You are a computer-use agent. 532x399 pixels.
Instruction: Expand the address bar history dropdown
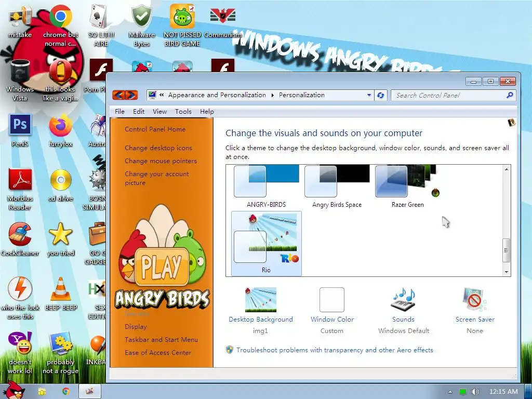tap(369, 96)
